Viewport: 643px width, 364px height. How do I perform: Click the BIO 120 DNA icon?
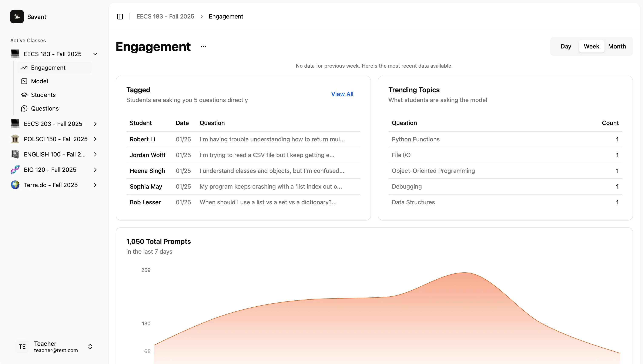(x=15, y=169)
